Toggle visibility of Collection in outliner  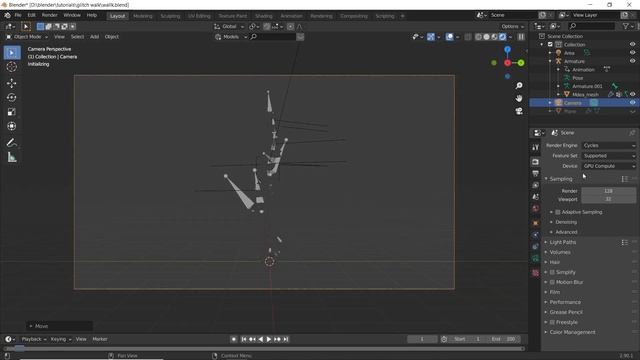point(632,44)
